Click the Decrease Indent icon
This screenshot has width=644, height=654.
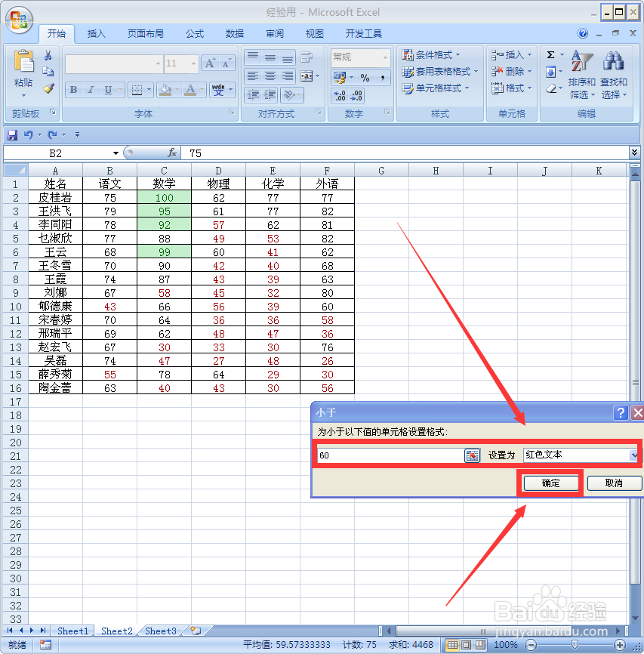[253, 95]
